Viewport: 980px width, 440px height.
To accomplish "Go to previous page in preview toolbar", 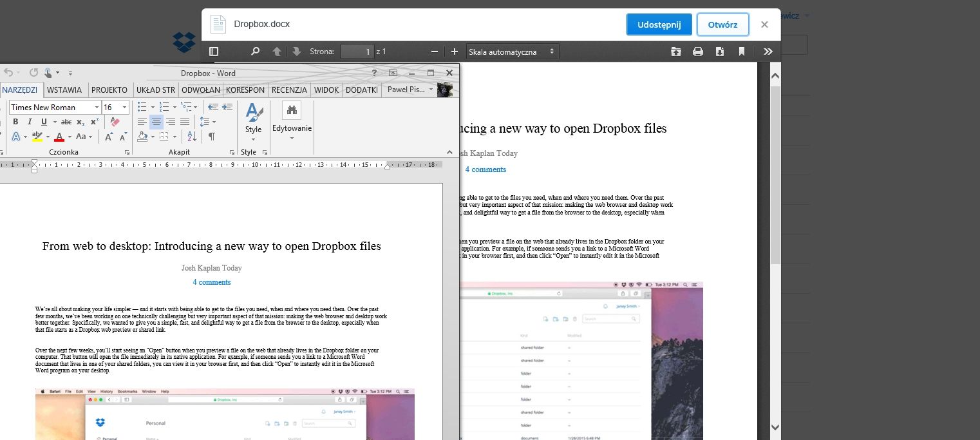I will pos(277,52).
